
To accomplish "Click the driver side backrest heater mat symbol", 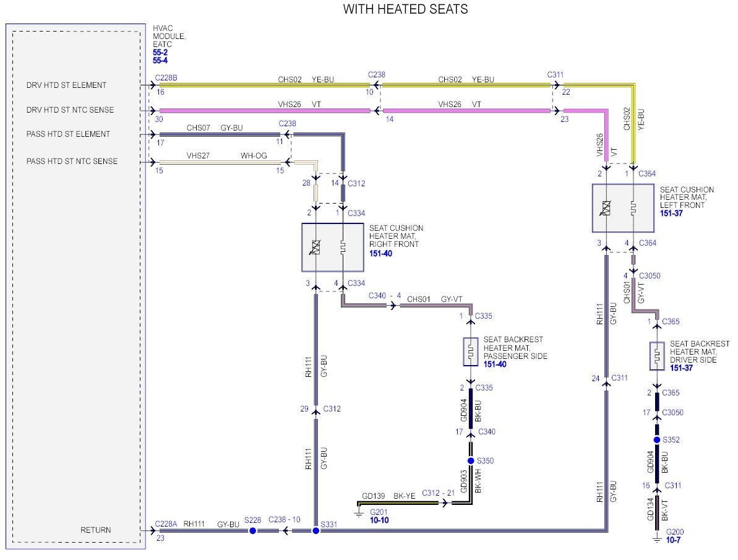I will click(657, 356).
